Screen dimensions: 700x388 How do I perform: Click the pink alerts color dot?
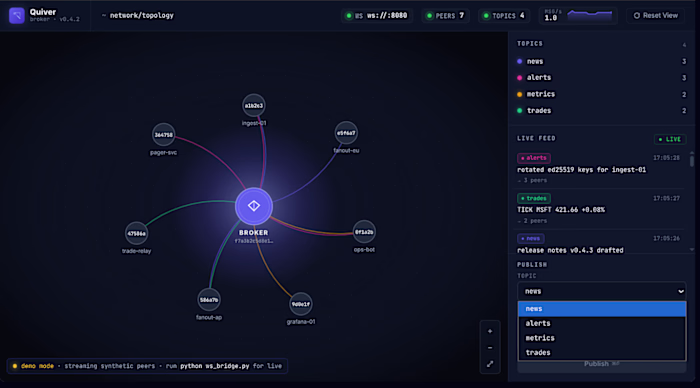(x=520, y=78)
